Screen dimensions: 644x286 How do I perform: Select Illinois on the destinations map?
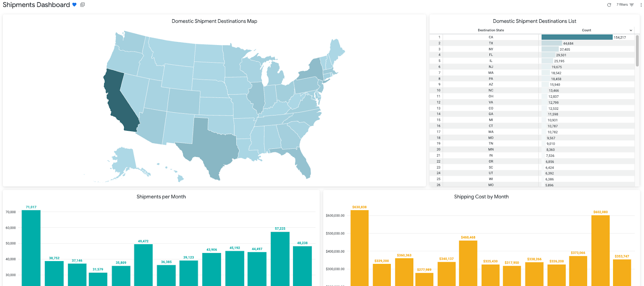pos(256,97)
